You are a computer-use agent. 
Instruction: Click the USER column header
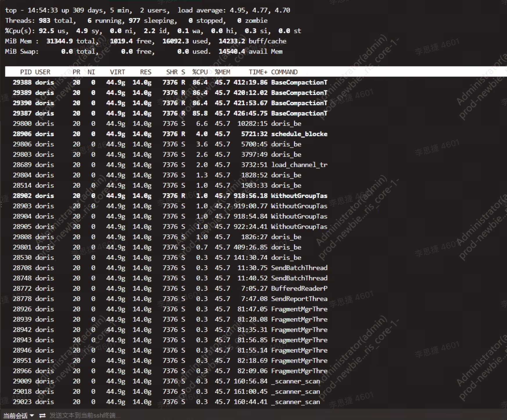click(43, 72)
